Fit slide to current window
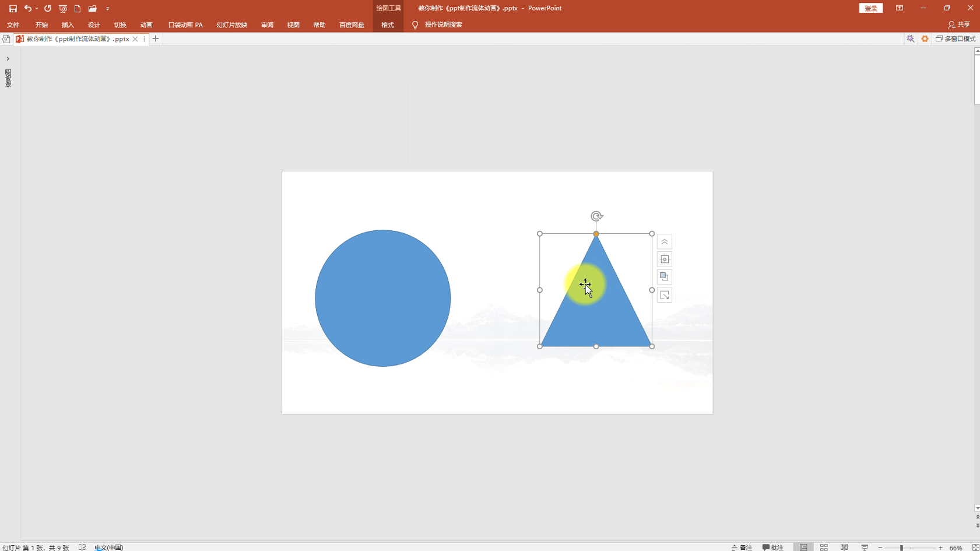Image resolution: width=980 pixels, height=551 pixels. coord(975,548)
